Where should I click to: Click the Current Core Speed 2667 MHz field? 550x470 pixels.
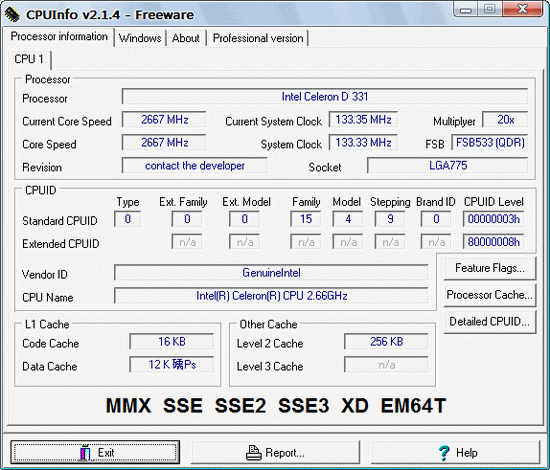point(164,120)
